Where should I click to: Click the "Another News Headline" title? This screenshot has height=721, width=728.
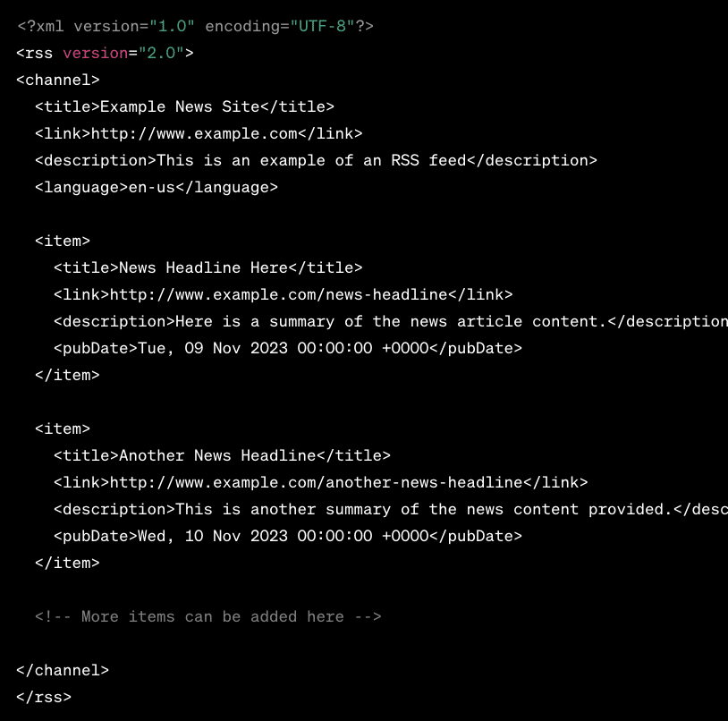(x=217, y=455)
